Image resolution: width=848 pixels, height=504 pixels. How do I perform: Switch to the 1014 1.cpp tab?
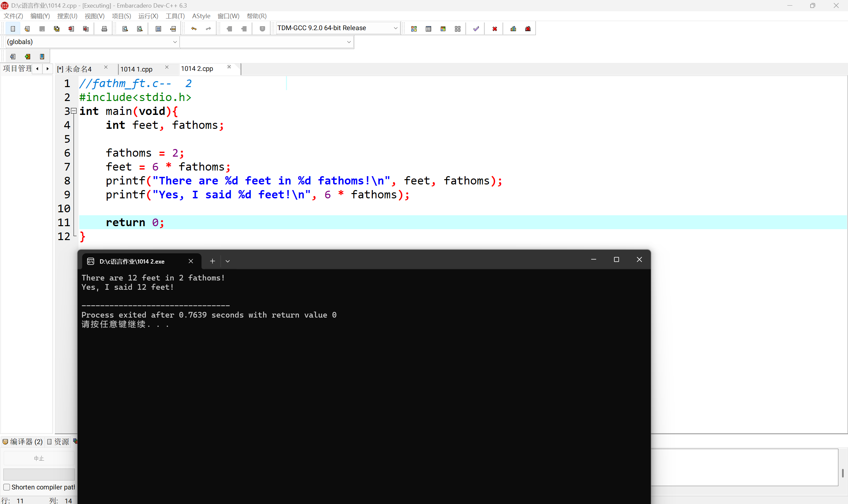coord(136,69)
